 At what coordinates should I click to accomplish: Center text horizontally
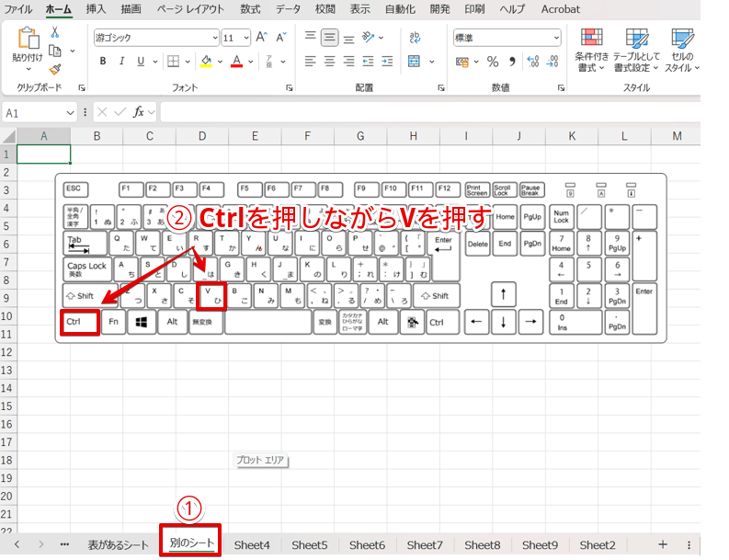tap(330, 61)
